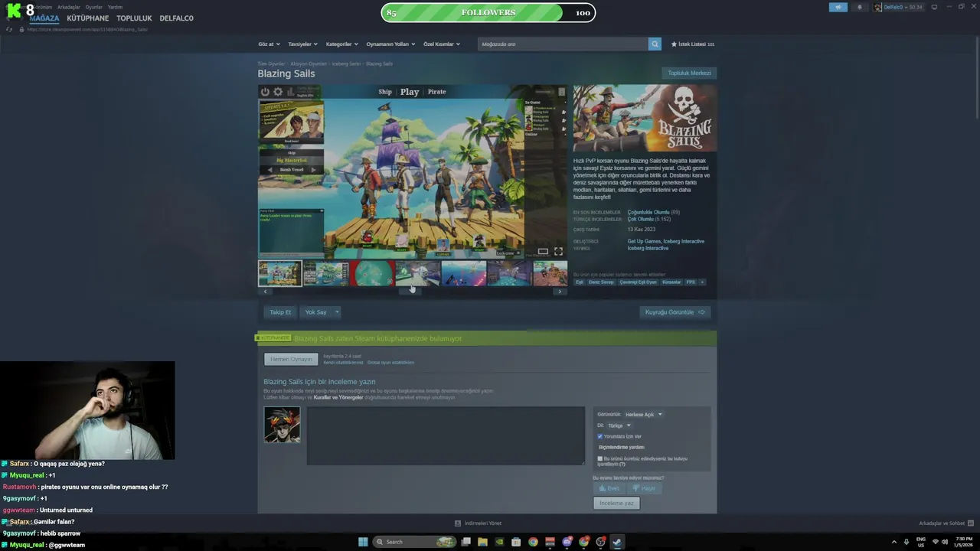Open the Görünürlük Herkese Açık dropdown
This screenshot has height=551, width=980.
(x=643, y=415)
